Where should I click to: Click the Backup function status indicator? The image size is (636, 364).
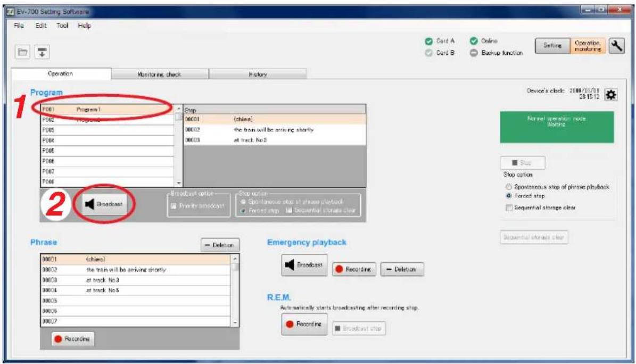coord(496,53)
